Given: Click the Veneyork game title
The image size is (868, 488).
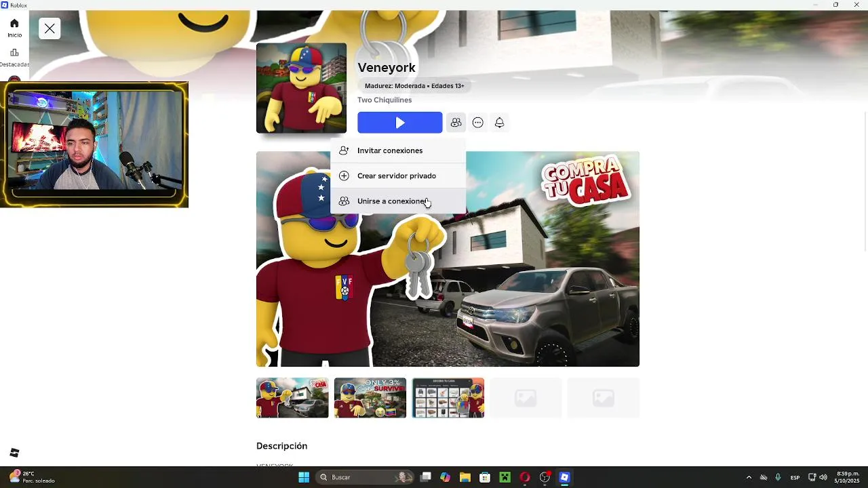Looking at the screenshot, I should 387,68.
